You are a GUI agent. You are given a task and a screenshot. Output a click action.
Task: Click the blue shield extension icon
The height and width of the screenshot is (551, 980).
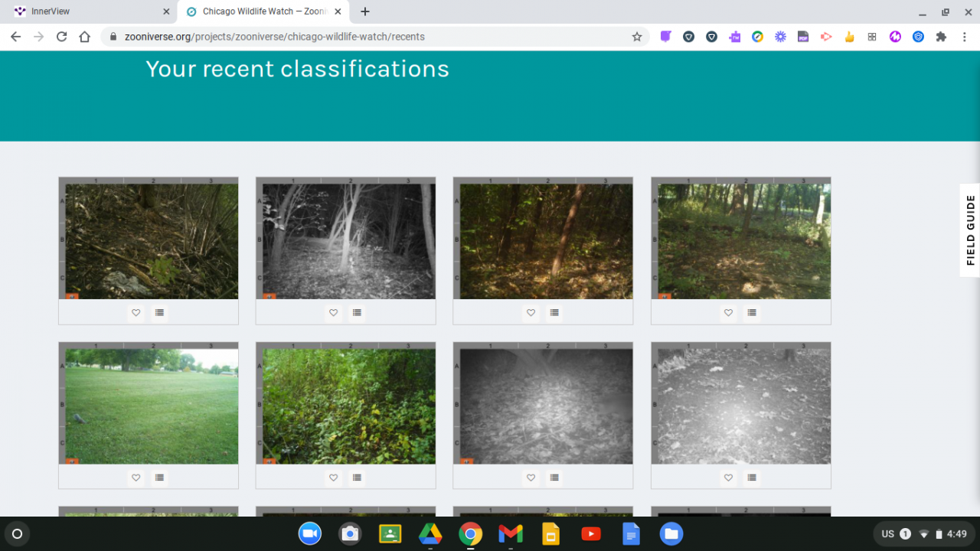(x=918, y=37)
